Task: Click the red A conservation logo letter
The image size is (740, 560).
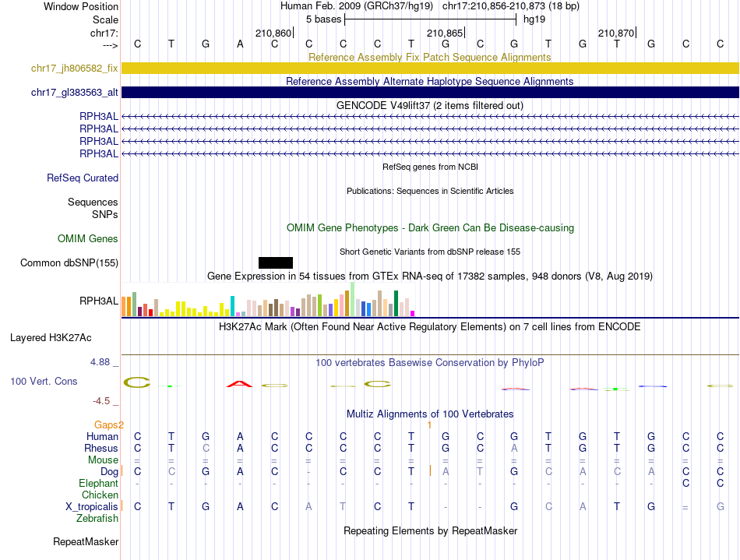Action: coord(240,384)
